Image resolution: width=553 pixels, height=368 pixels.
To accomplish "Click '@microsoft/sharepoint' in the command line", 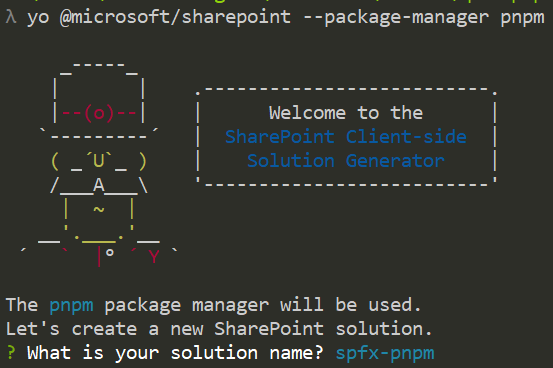I will point(175,17).
